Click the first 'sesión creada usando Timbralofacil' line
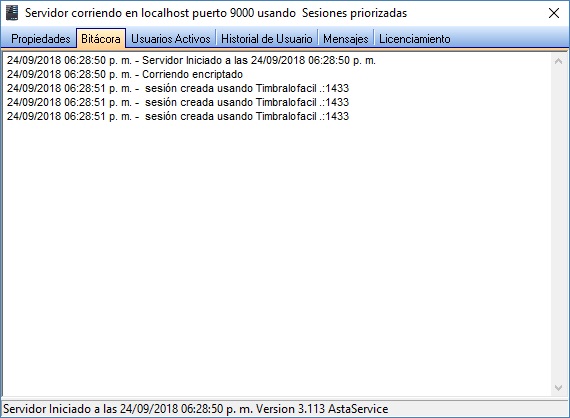Viewport: 570px width, 418px height. click(178, 88)
